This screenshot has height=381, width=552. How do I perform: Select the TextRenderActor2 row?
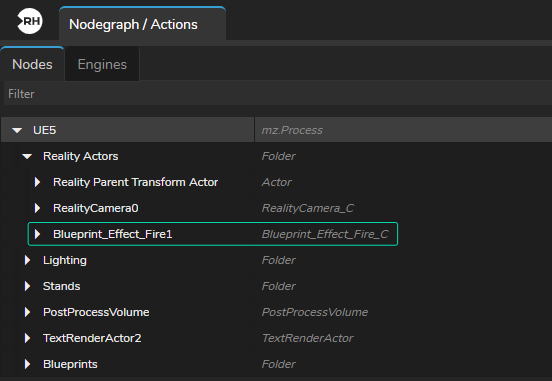click(276, 338)
